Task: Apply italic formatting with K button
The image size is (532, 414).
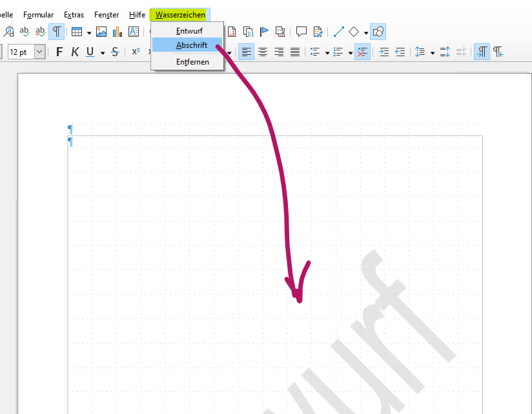Action: [75, 52]
